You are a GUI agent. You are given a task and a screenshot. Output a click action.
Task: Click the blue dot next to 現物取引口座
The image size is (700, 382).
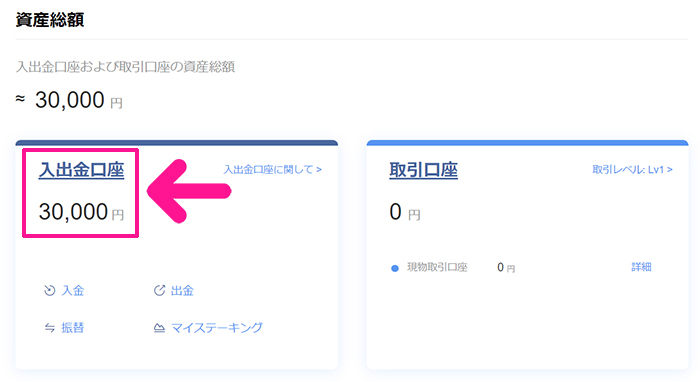(395, 268)
